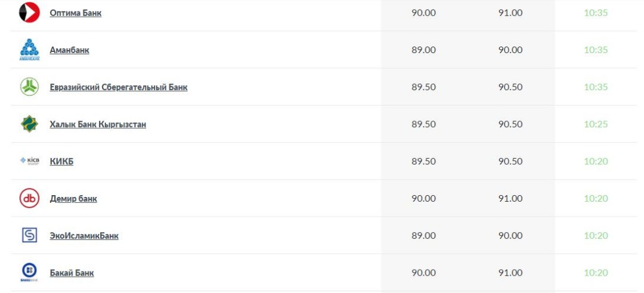
Task: Click the Демир банк db logo
Action: pos(29,198)
